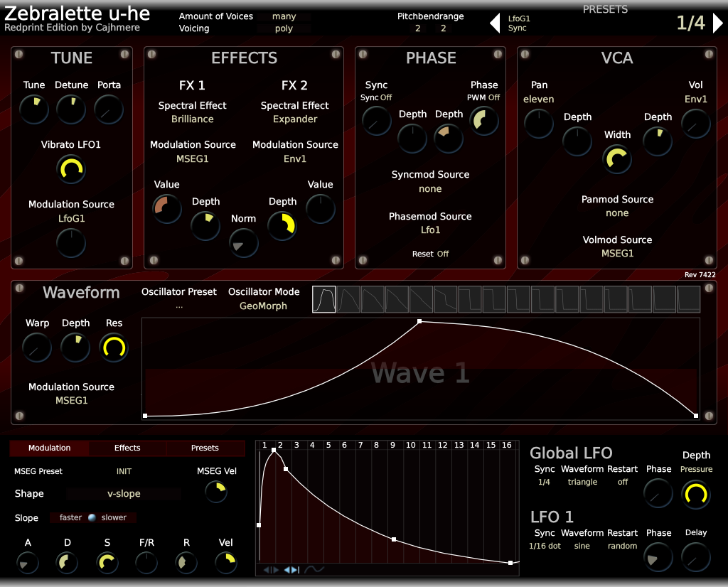Open the Global LFO Depth Pressure source menu
This screenshot has height=587, width=728.
(x=696, y=469)
